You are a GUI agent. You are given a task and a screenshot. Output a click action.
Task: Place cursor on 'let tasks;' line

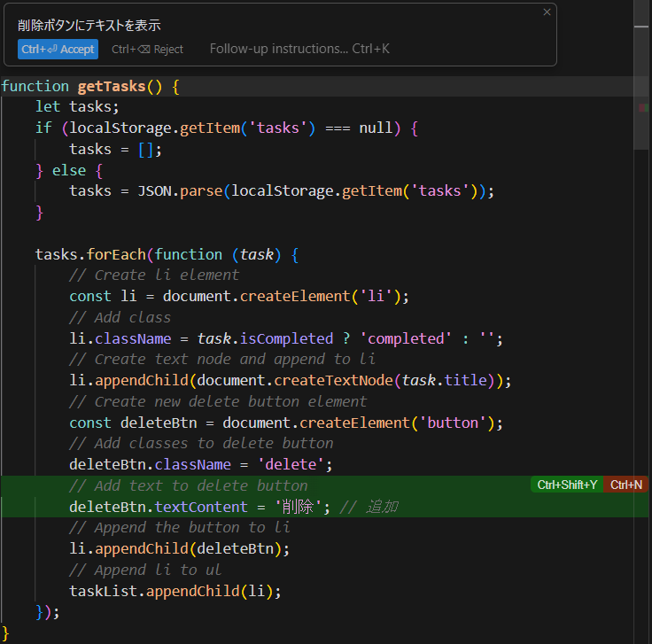76,106
